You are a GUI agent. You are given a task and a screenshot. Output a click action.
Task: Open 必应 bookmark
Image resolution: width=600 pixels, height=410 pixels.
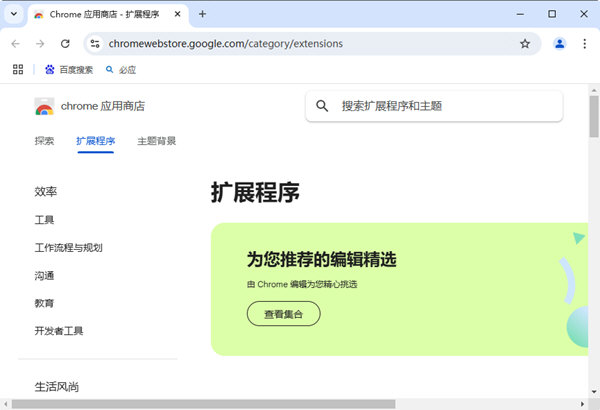pyautogui.click(x=121, y=70)
